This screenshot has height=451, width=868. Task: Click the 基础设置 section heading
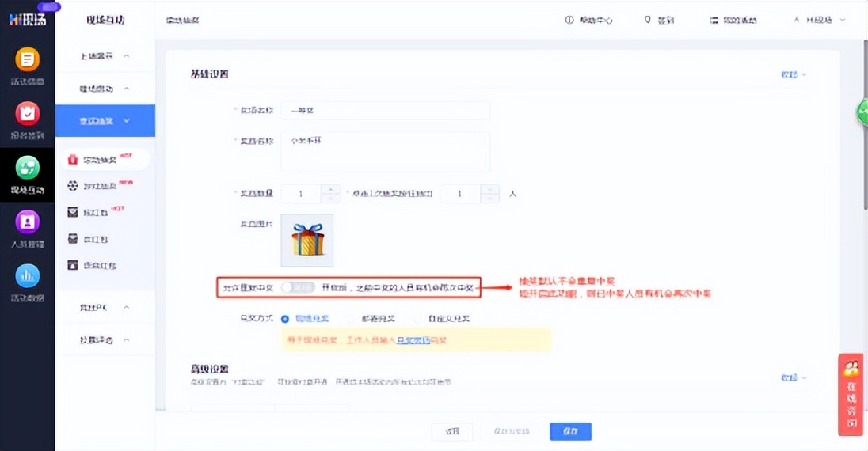[210, 74]
